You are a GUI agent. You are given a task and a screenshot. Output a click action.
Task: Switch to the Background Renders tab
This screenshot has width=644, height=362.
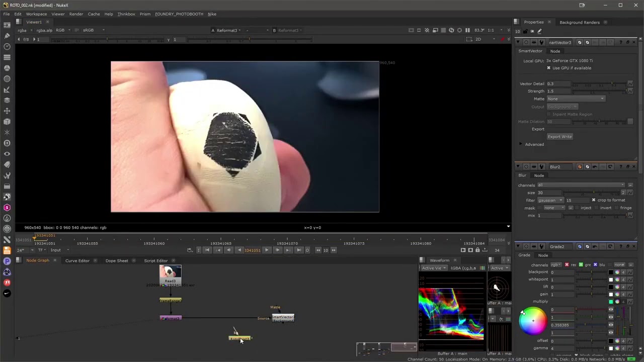[580, 22]
